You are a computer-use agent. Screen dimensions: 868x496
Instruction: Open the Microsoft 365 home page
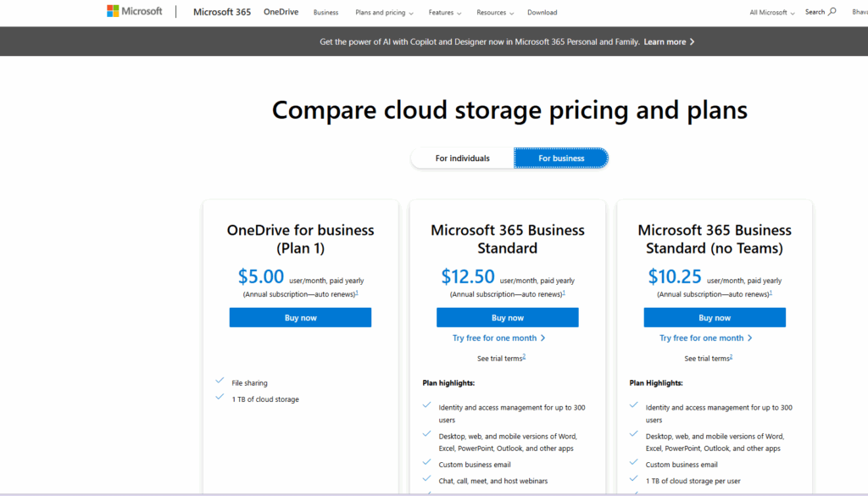[221, 11]
